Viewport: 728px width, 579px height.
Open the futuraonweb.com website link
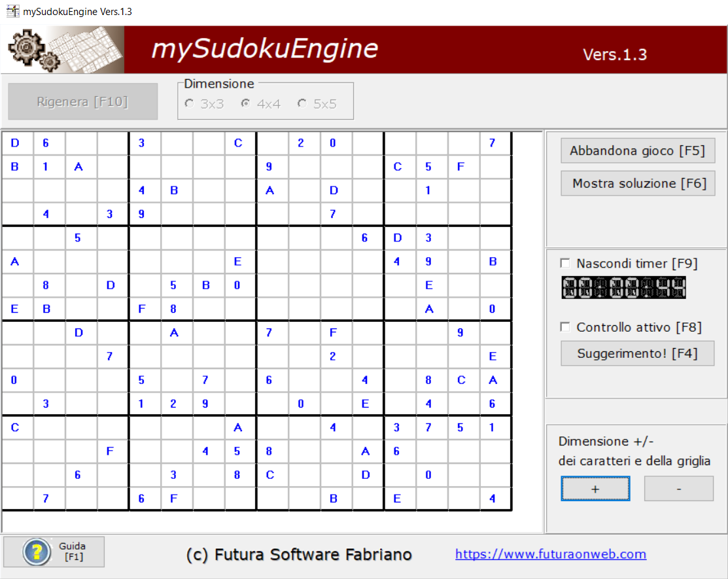tap(551, 553)
